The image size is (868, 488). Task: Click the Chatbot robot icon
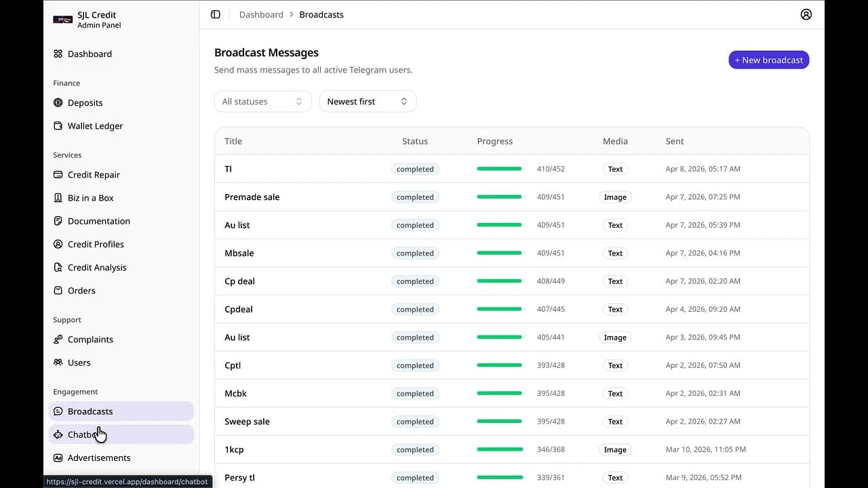(58, 434)
